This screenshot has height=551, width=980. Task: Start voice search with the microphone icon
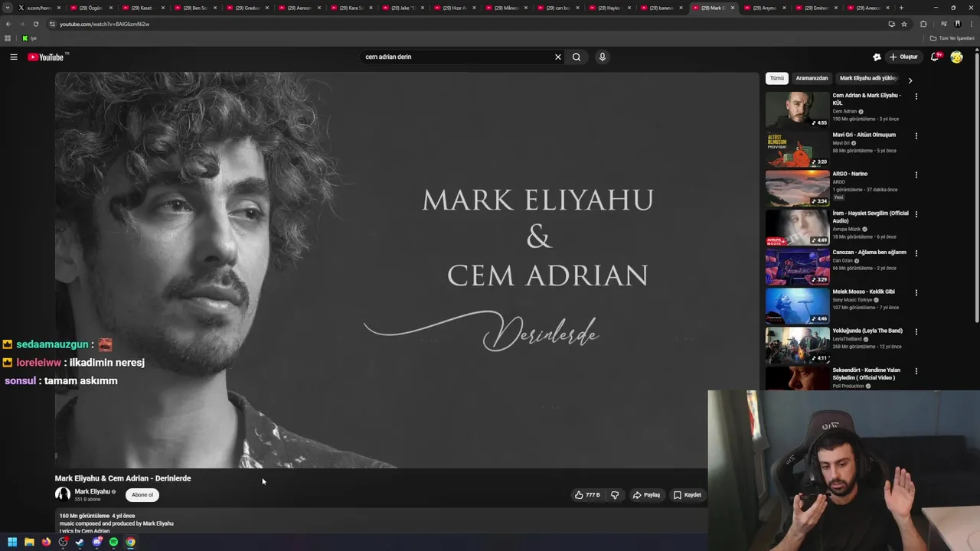click(x=603, y=57)
